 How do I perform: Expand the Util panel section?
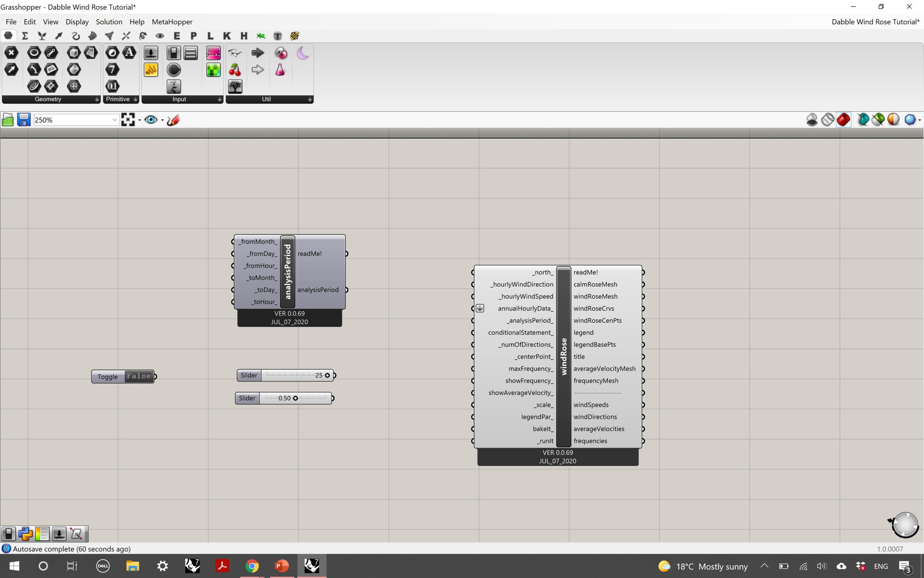[309, 99]
